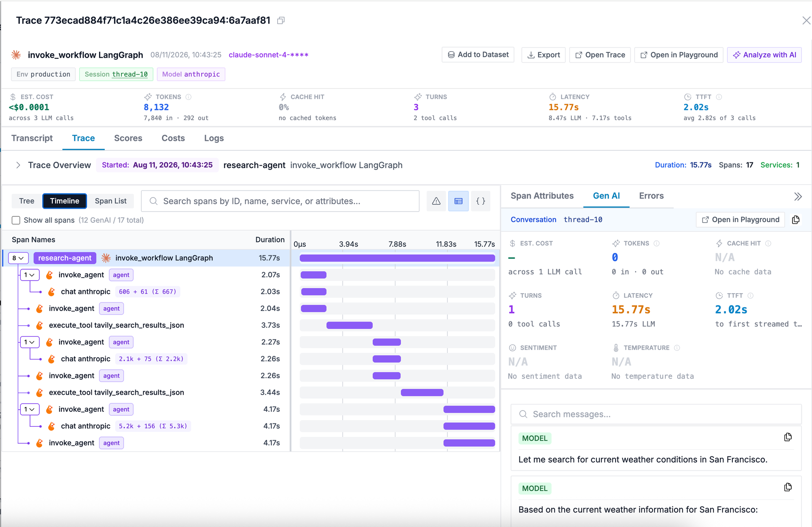The height and width of the screenshot is (527, 812).
Task: Open the JSON braces view icon
Action: coord(481,201)
